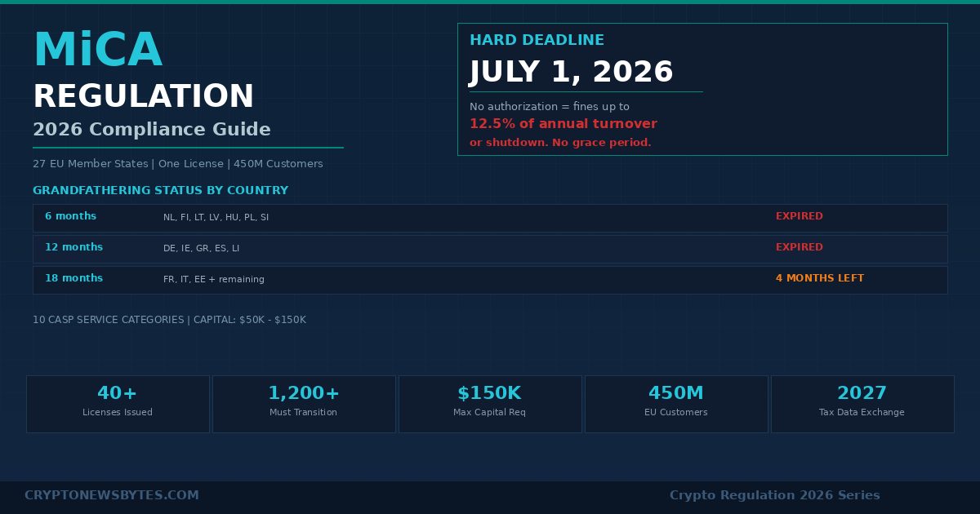Click the $150K Max Capital Req card
980x514 pixels.
point(490,402)
